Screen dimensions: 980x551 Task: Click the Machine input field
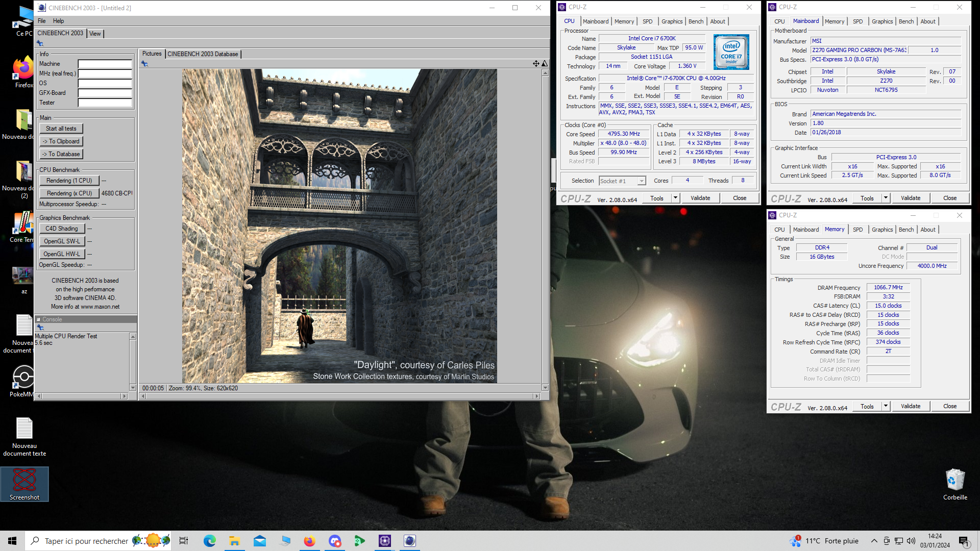point(105,64)
